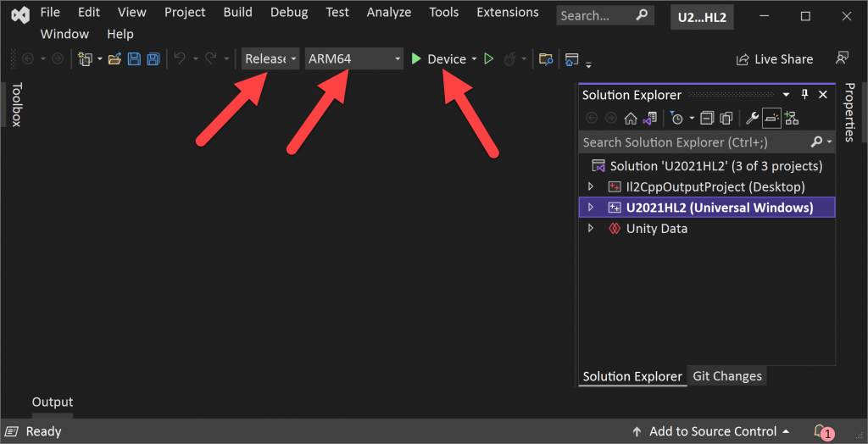Open the File menu
The width and height of the screenshot is (868, 444).
point(50,12)
